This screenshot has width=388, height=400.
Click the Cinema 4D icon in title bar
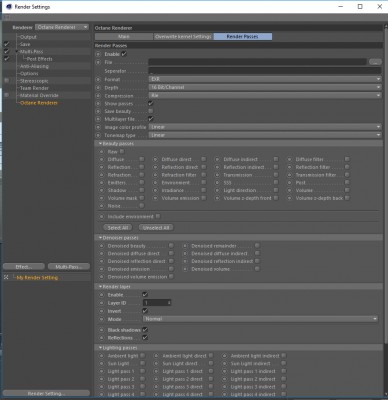[x=9, y=7]
